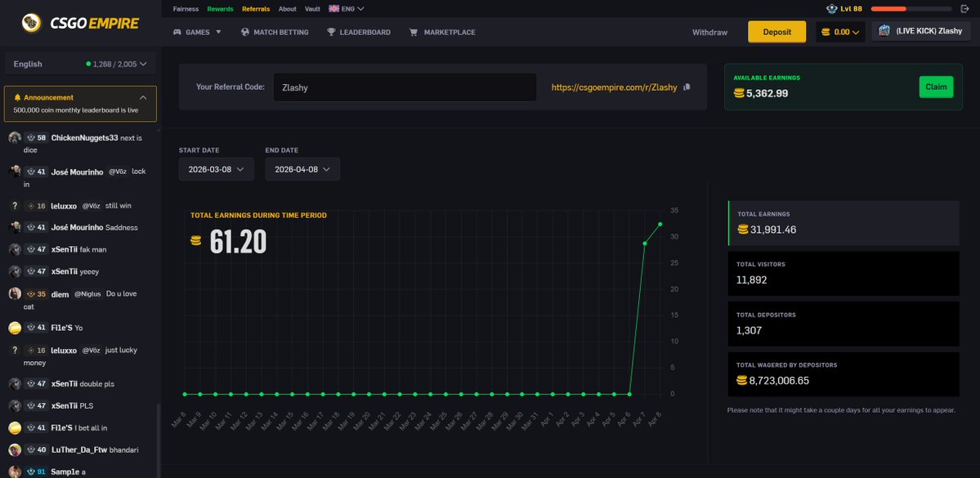This screenshot has width=980, height=478.
Task: Click the Total Wagered by Depositors card
Action: 844,374
